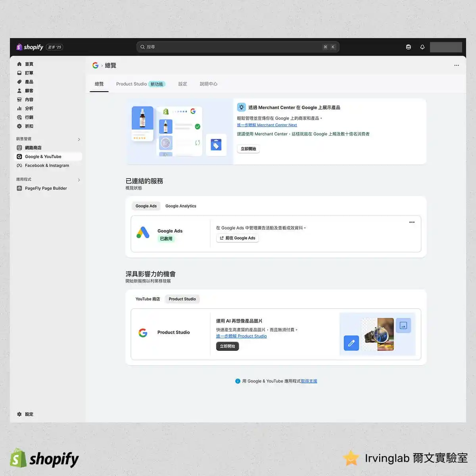Open the 網路商店 online store icon
The height and width of the screenshot is (476, 476).
click(x=19, y=148)
